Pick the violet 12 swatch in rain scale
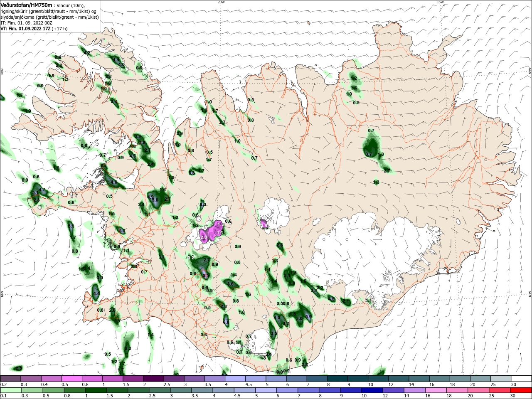 point(394,390)
